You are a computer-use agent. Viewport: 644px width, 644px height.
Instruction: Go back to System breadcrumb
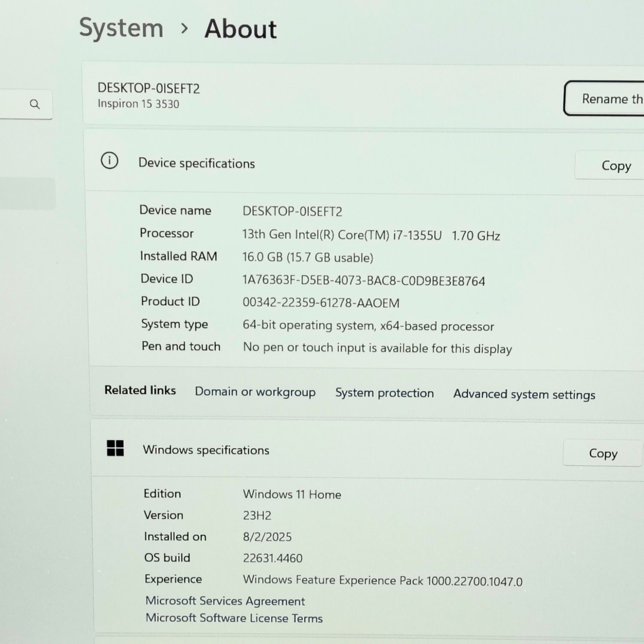121,28
